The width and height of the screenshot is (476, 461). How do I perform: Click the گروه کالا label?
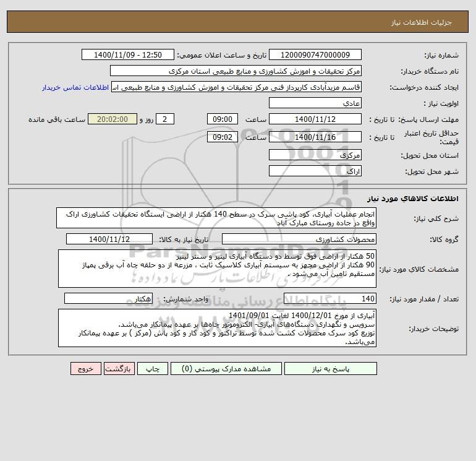pos(444,239)
